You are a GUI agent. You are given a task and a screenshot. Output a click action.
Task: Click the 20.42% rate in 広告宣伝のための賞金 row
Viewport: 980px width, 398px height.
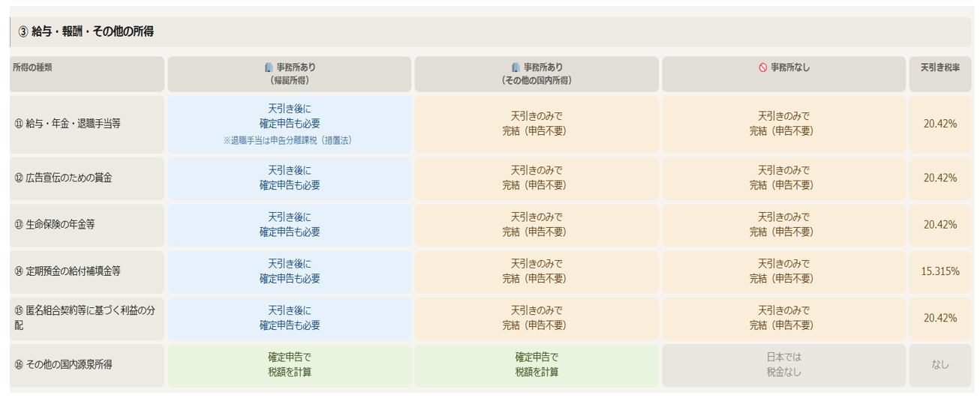pyautogui.click(x=939, y=178)
